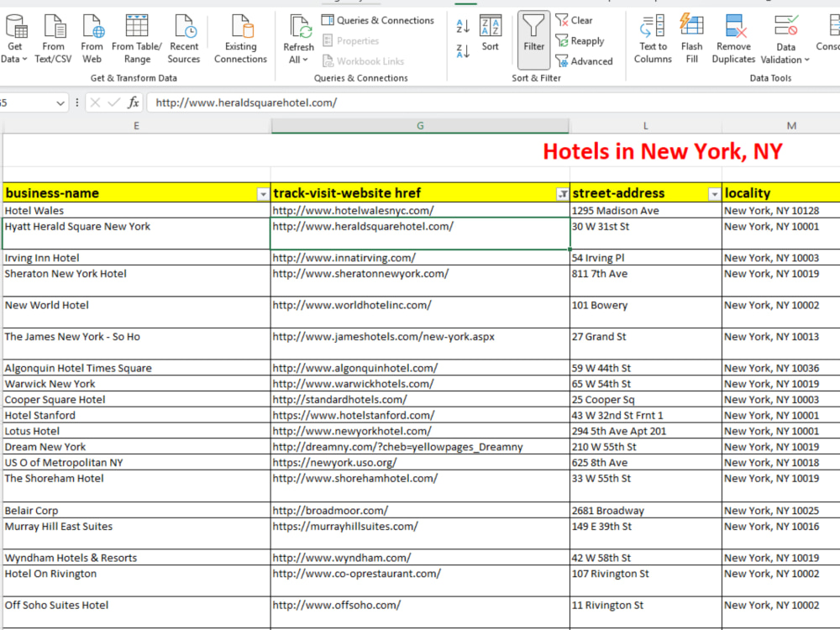Open the custom Sort dialog
This screenshot has height=630, width=840.
tap(491, 34)
